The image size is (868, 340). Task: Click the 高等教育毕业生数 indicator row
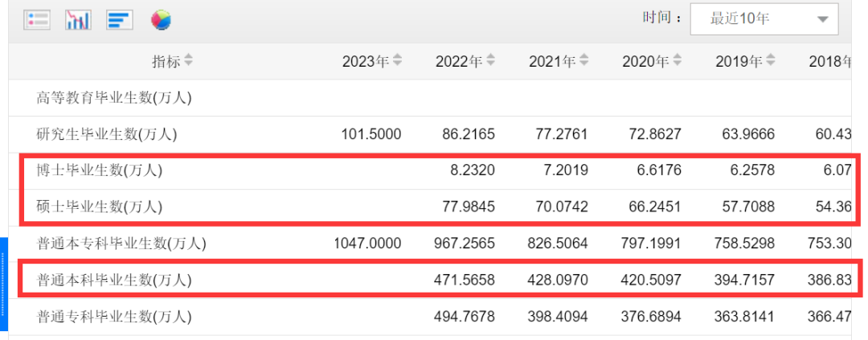tap(113, 98)
